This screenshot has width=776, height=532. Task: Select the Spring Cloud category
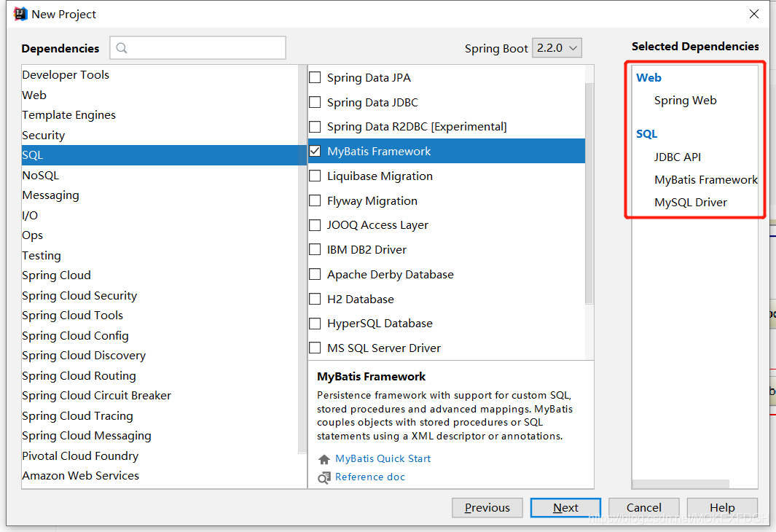click(161, 275)
